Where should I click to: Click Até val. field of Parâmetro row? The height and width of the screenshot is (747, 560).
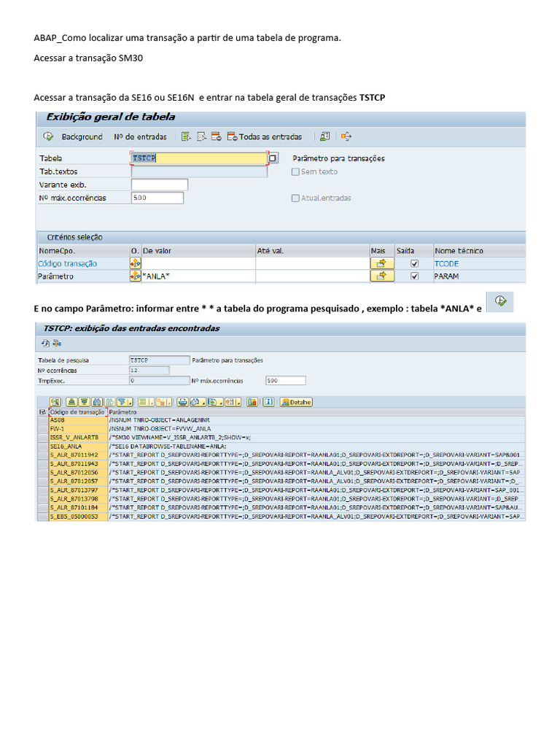[312, 276]
